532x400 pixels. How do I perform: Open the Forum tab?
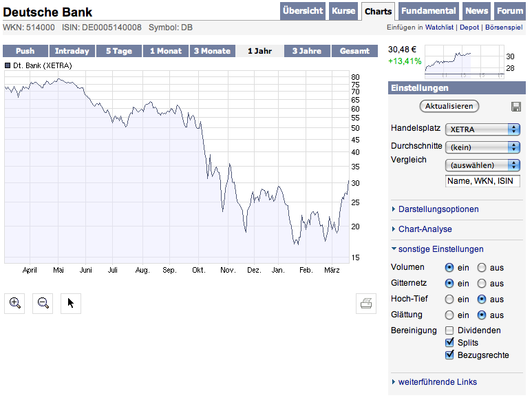click(x=510, y=11)
